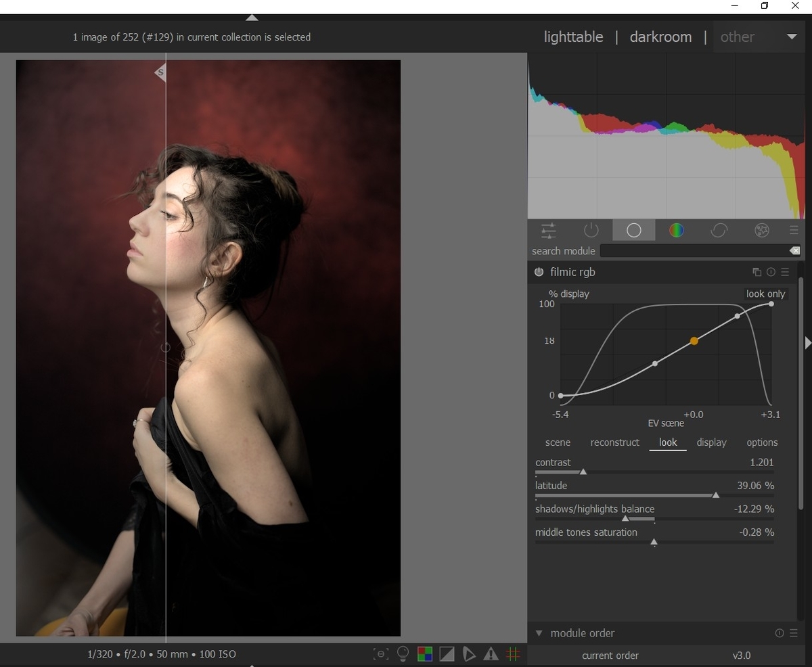Toggle softproofing
The height and width of the screenshot is (667, 812).
(469, 654)
